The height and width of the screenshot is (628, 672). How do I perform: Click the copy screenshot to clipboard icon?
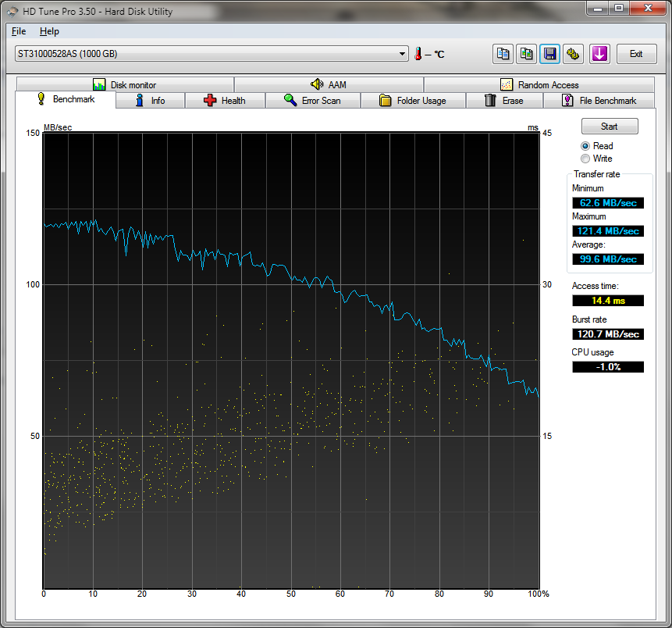(x=527, y=54)
